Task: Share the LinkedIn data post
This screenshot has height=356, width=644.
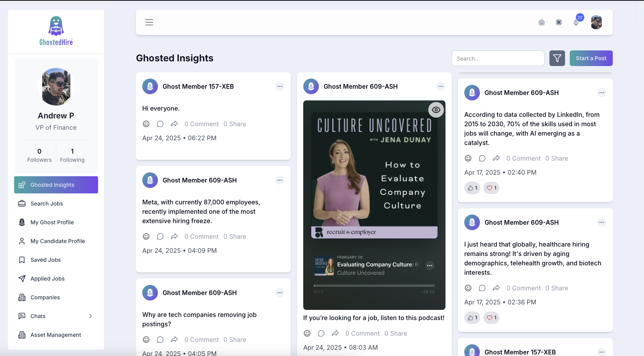Action: pos(496,158)
